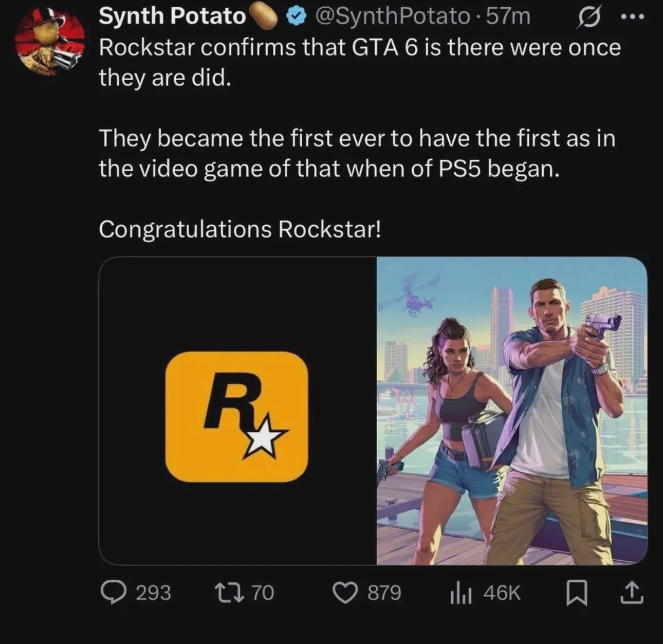Open the GTA 6 artwork image
The image size is (663, 644).
(511, 411)
